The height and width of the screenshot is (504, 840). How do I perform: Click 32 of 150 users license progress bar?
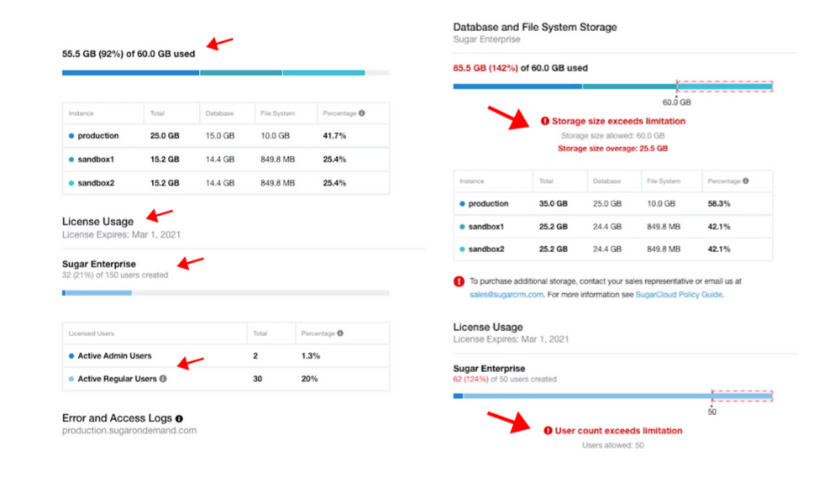(225, 293)
